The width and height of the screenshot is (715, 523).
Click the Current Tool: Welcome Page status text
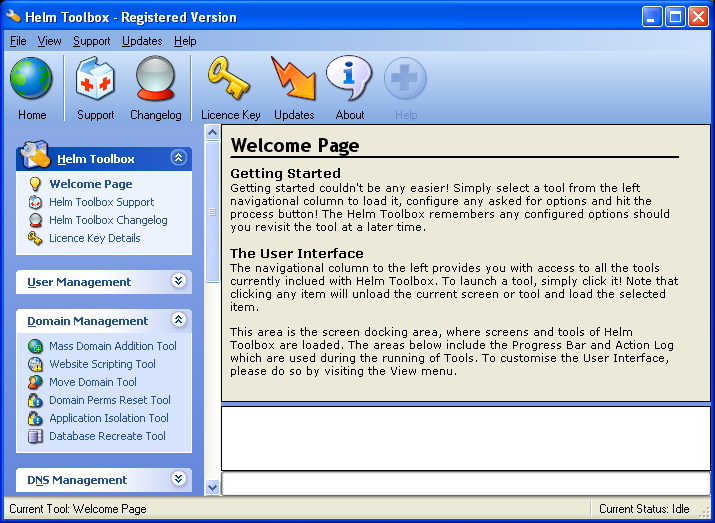point(78,509)
